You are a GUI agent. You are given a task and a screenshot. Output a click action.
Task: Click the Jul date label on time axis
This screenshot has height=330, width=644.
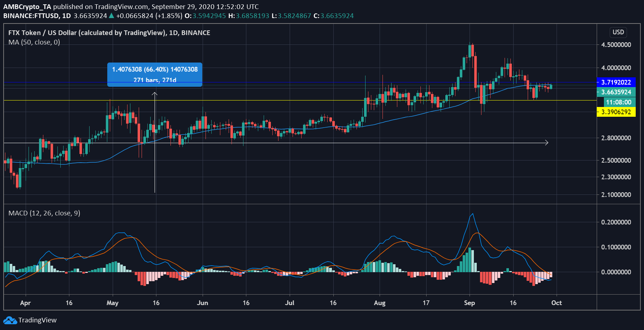pos(289,303)
